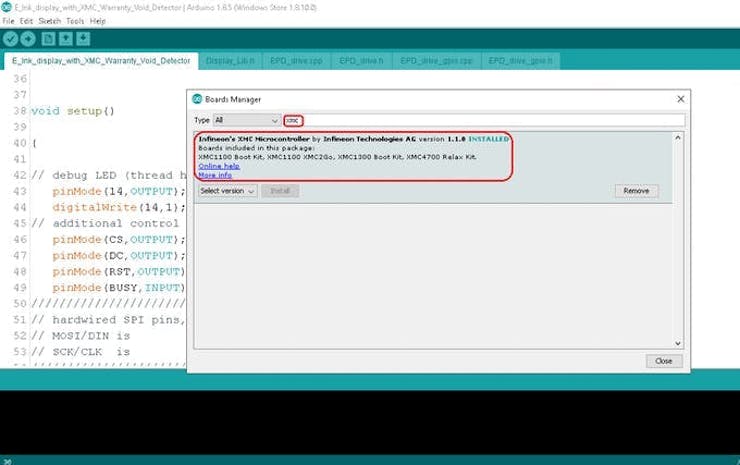Click the // debug LED comment line
Screen dimensions: 740x465
tap(109, 176)
